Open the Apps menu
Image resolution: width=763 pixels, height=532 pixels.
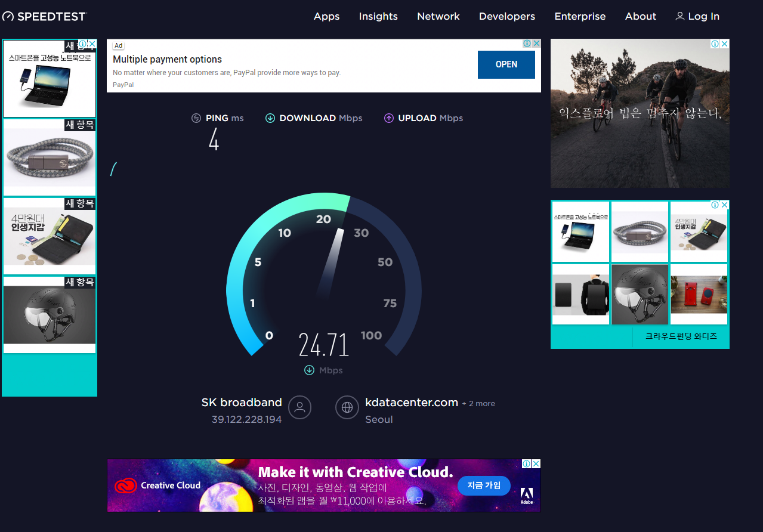[x=326, y=16]
